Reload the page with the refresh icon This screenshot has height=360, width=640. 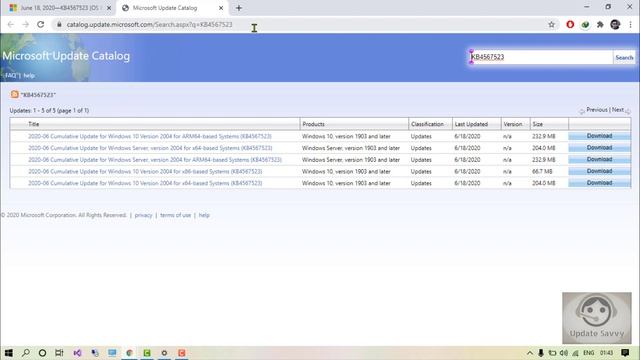(x=40, y=24)
